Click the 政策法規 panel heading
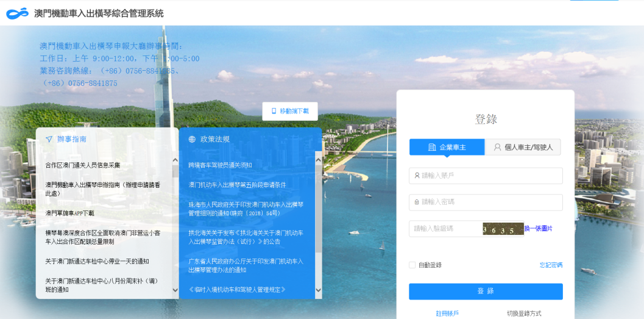This screenshot has height=319, width=644. pyautogui.click(x=214, y=139)
